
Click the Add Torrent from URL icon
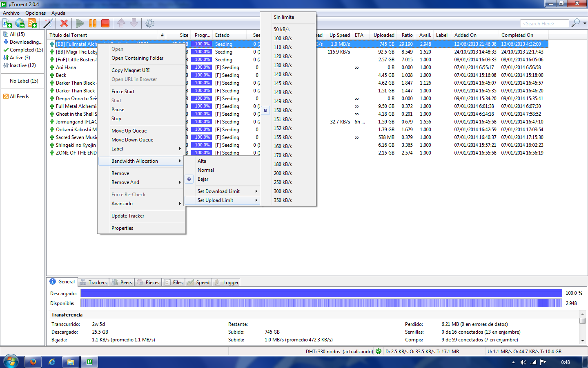(20, 23)
